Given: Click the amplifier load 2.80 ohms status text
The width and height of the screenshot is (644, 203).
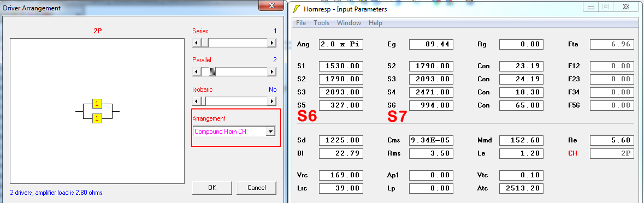Looking at the screenshot, I should coord(56,192).
